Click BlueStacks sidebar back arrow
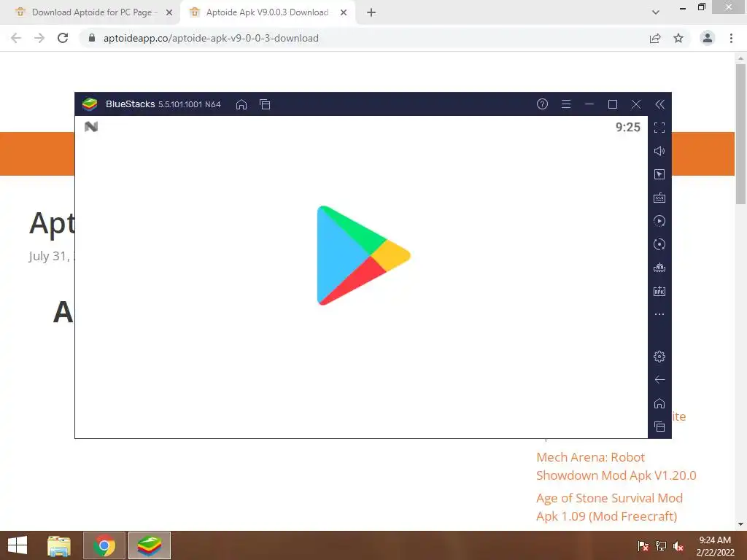 [x=659, y=379]
